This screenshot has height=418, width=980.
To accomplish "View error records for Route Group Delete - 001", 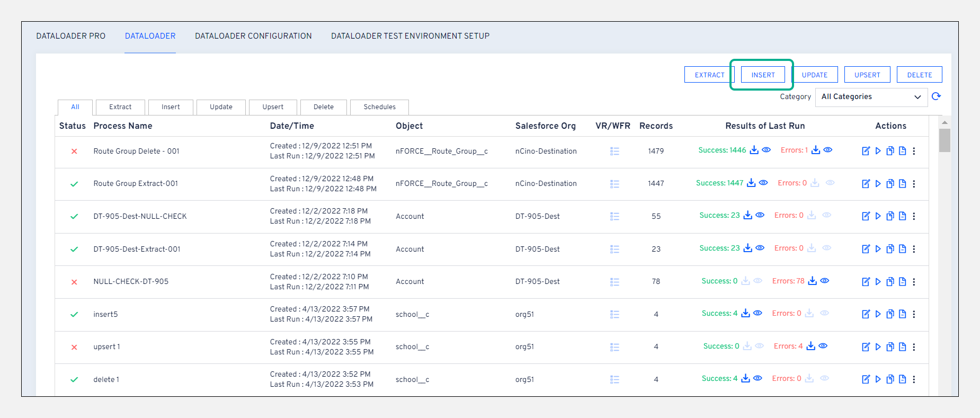I will click(828, 150).
